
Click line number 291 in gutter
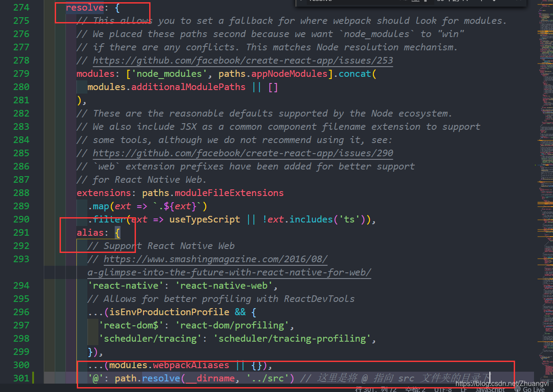pos(21,233)
